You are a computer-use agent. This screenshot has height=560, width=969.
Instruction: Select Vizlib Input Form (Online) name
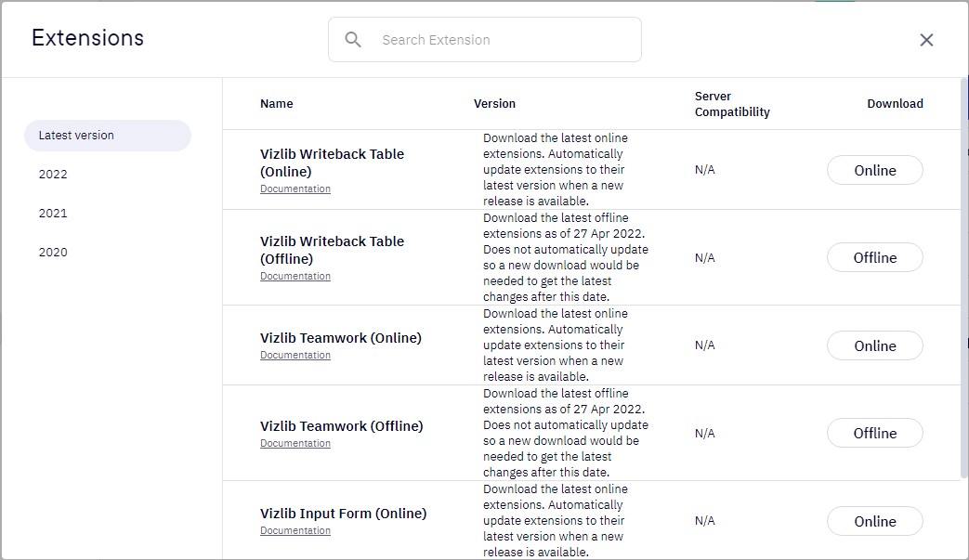coord(343,513)
